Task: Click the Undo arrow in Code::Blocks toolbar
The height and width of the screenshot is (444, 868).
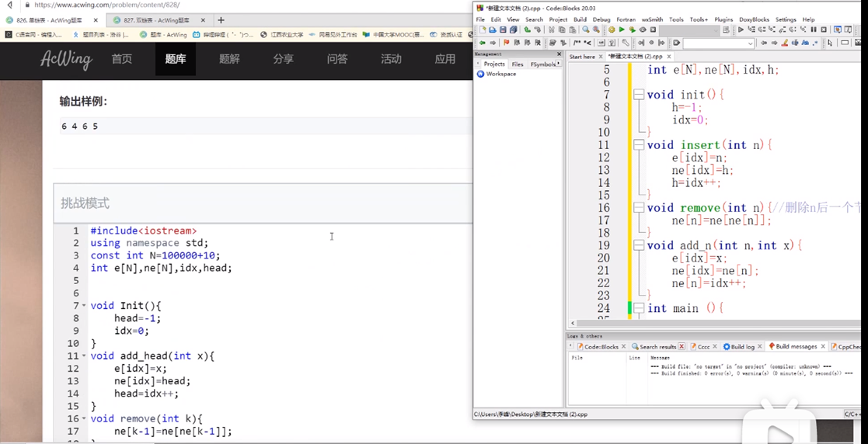Action: click(x=528, y=29)
